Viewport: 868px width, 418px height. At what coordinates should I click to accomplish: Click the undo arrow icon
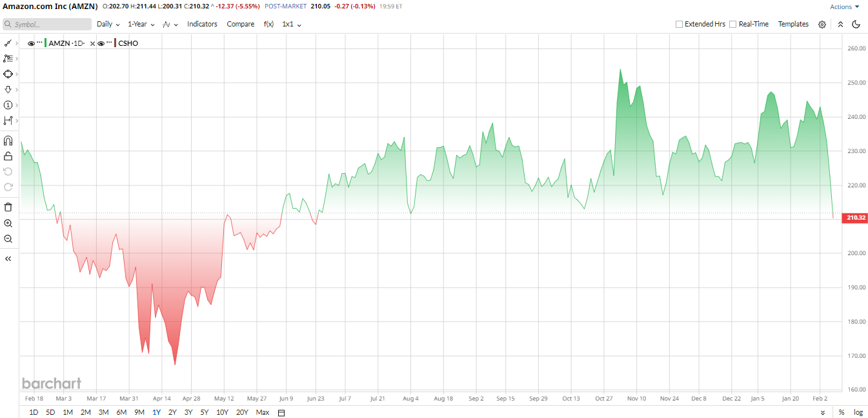tap(8, 171)
